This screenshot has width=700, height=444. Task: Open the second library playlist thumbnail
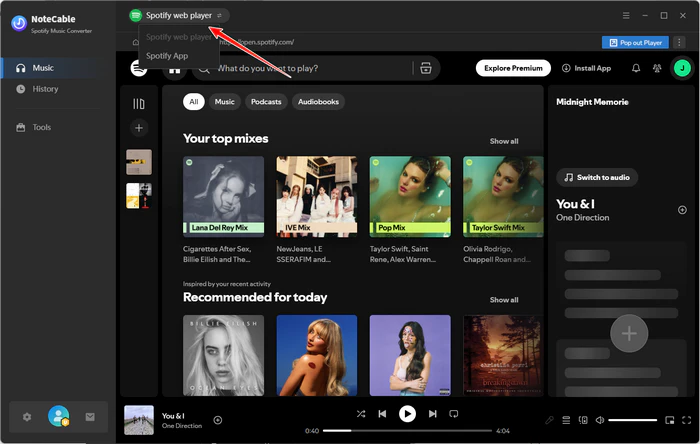coord(139,196)
